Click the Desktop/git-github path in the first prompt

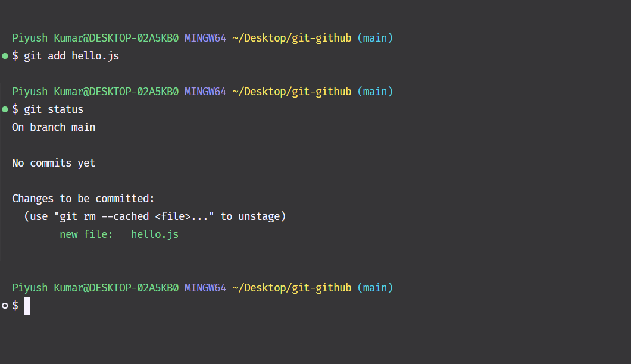pos(292,38)
